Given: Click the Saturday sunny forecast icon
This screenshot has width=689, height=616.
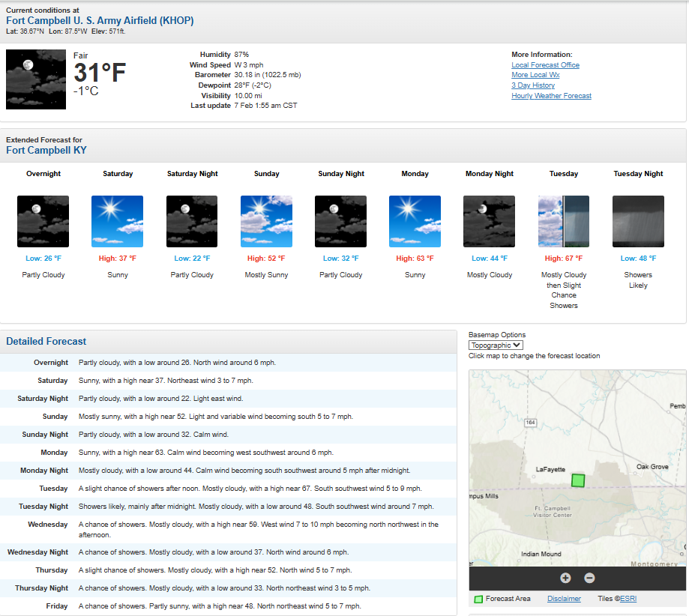Looking at the screenshot, I should click(x=117, y=221).
